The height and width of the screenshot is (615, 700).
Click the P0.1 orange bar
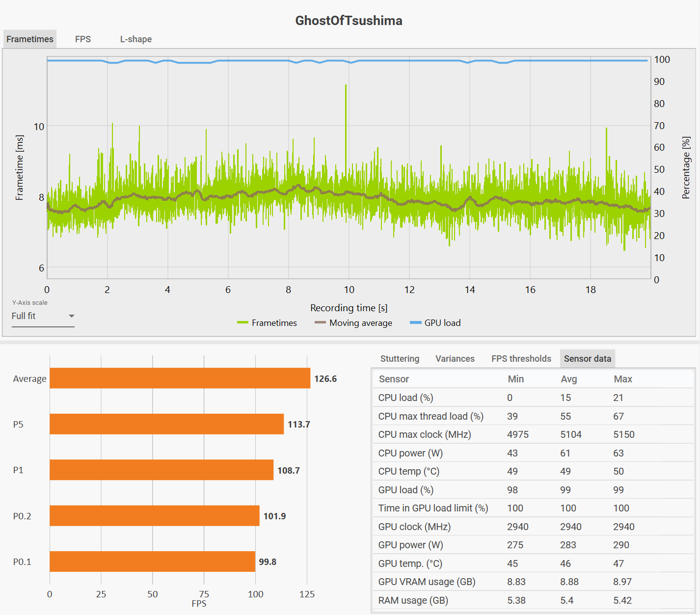153,562
